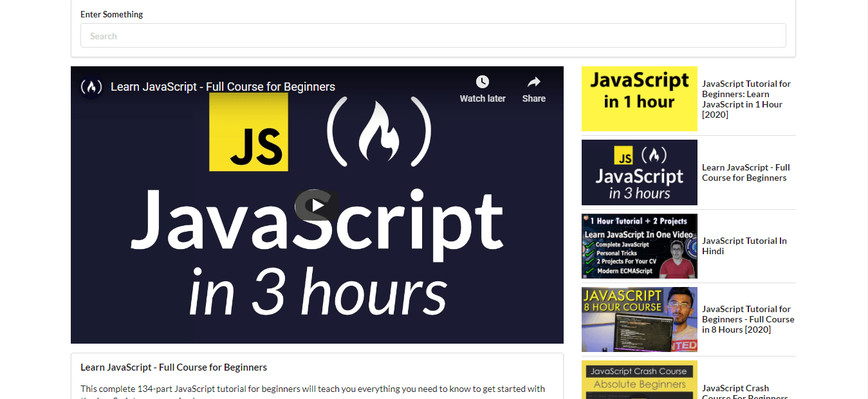Select 'JavaScript Tutorial In Hindi' title
This screenshot has height=399, width=868.
point(744,246)
